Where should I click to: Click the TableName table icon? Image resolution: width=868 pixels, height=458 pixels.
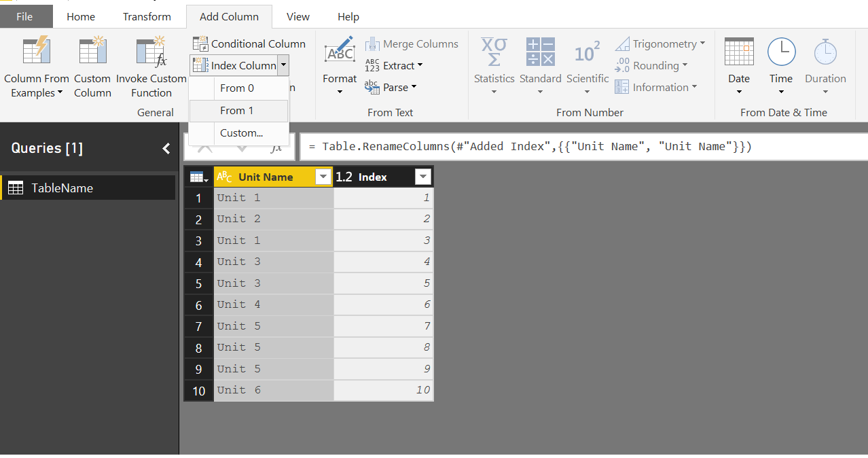coord(16,188)
